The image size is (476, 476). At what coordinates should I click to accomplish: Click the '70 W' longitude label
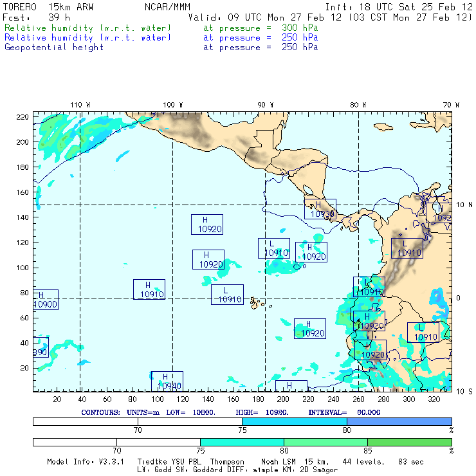pyautogui.click(x=451, y=105)
